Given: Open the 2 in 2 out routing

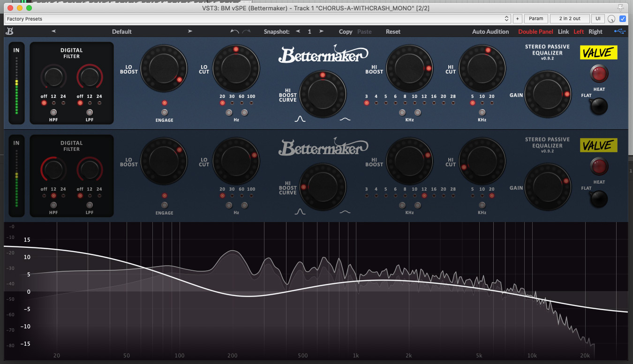Looking at the screenshot, I should (570, 19).
